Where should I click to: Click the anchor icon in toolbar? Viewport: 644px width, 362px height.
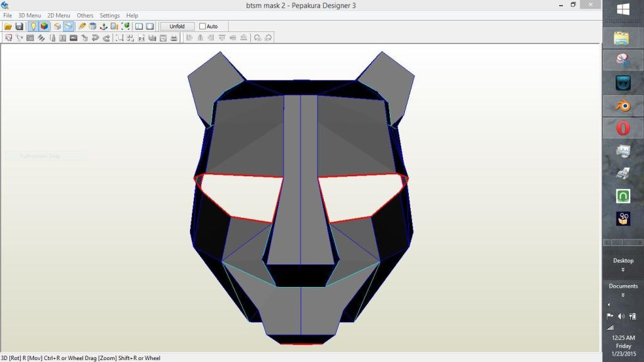click(104, 26)
